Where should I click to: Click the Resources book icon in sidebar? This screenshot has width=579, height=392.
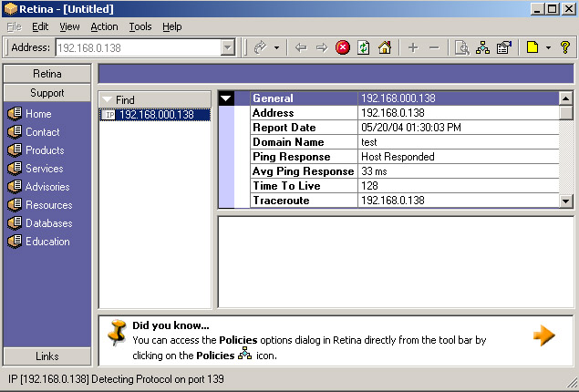point(15,205)
